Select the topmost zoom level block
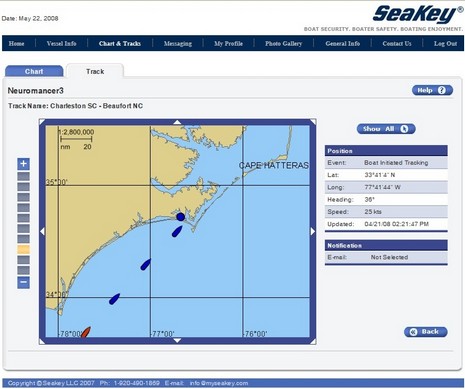 click(x=23, y=176)
